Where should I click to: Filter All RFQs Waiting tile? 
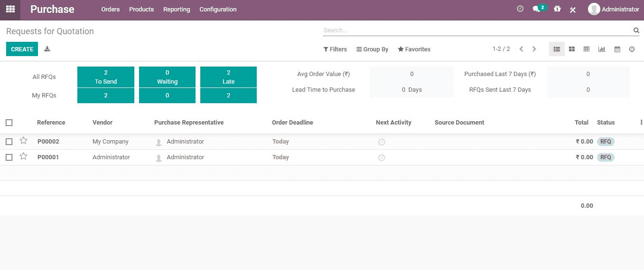point(167,77)
